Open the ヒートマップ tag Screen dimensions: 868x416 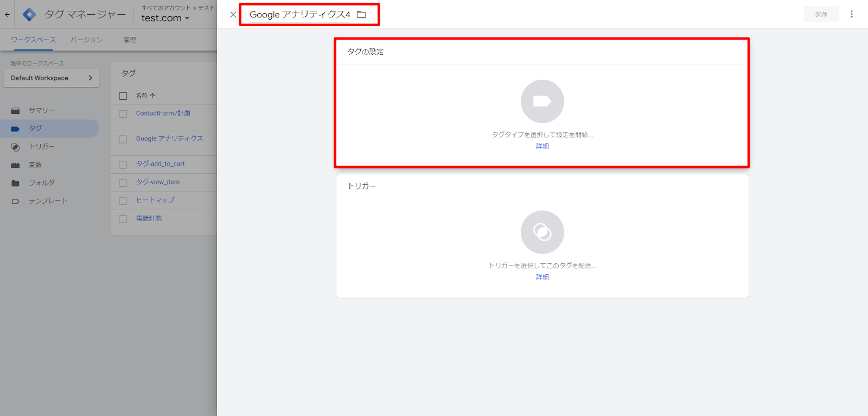pyautogui.click(x=155, y=200)
